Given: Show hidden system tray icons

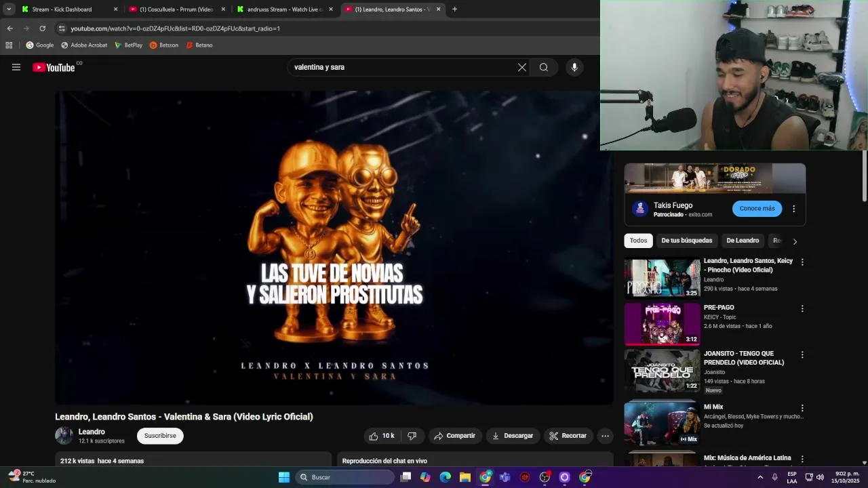Looking at the screenshot, I should [760, 477].
